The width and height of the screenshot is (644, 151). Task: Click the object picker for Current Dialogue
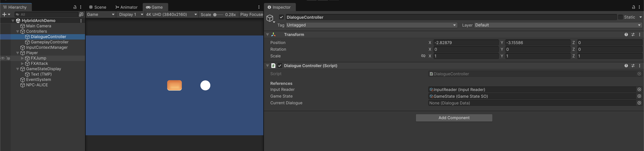639,103
